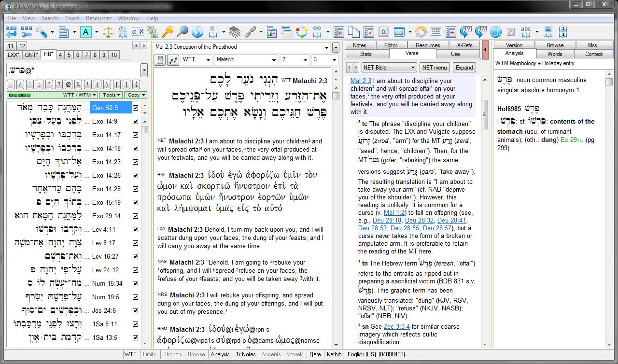Click the balance scales icon in toolbar

click(x=108, y=32)
